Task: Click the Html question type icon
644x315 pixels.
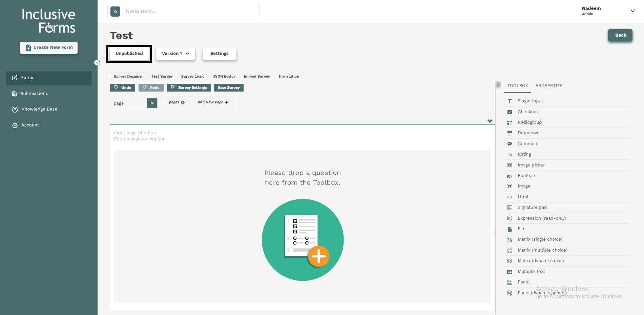Action: click(510, 197)
